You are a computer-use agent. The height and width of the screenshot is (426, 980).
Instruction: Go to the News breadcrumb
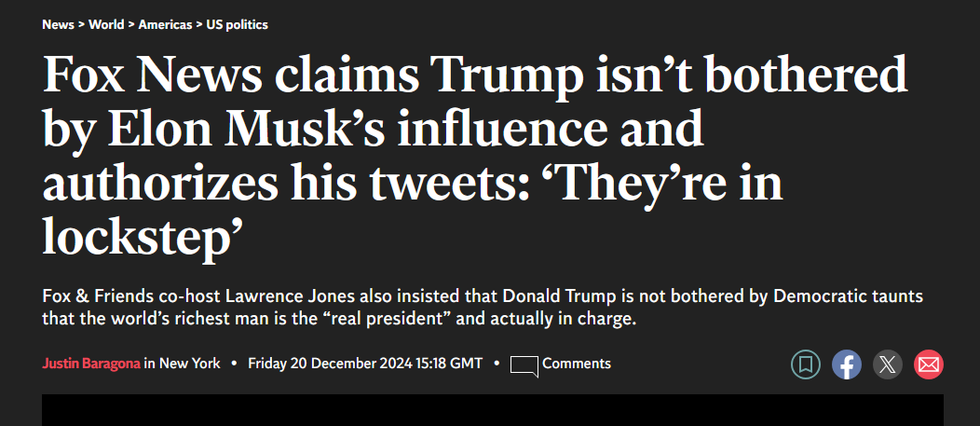click(x=58, y=25)
